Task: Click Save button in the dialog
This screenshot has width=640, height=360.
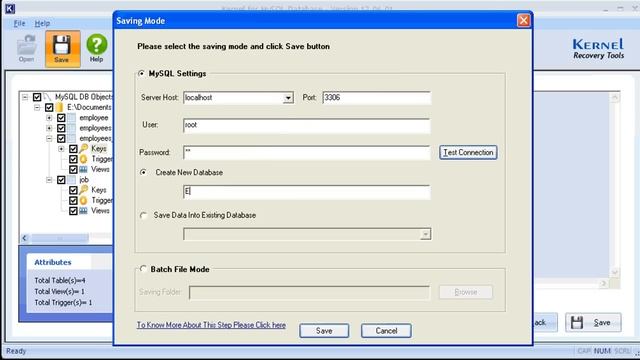Action: 324,331
